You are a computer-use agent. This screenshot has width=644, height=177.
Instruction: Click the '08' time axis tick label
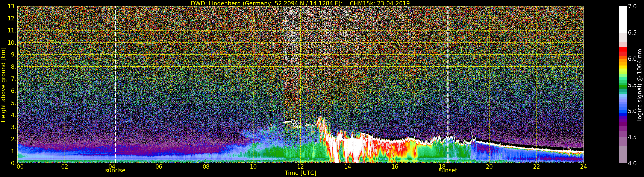point(206,167)
